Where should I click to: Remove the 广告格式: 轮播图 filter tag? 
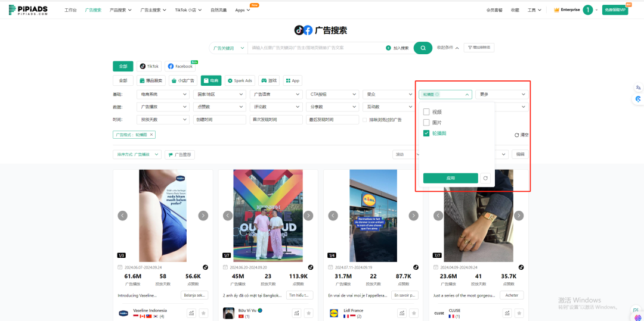[x=151, y=135]
